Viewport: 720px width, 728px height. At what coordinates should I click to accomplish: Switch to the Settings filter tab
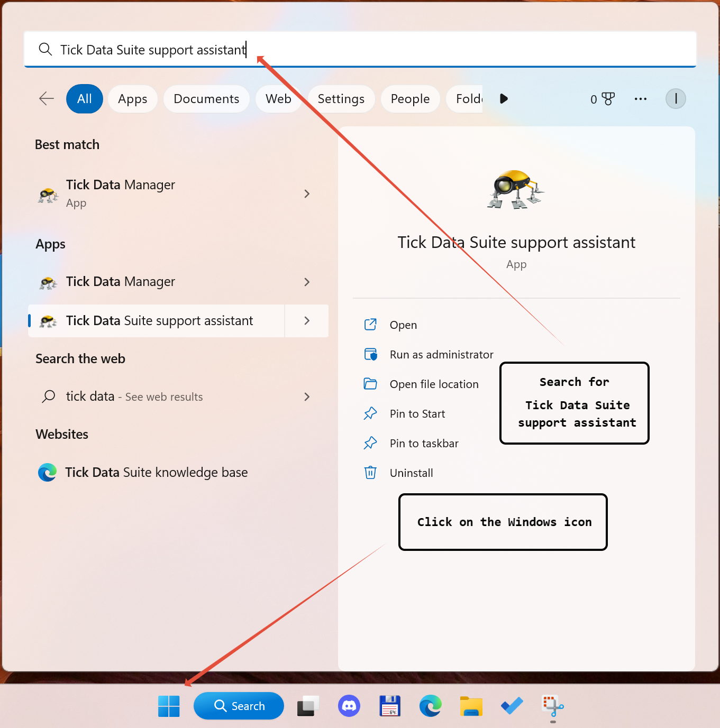tap(341, 99)
